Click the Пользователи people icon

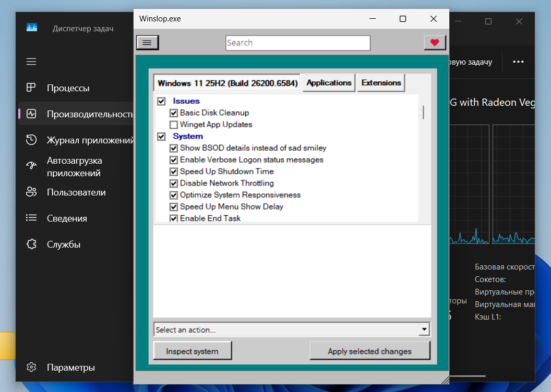point(31,192)
